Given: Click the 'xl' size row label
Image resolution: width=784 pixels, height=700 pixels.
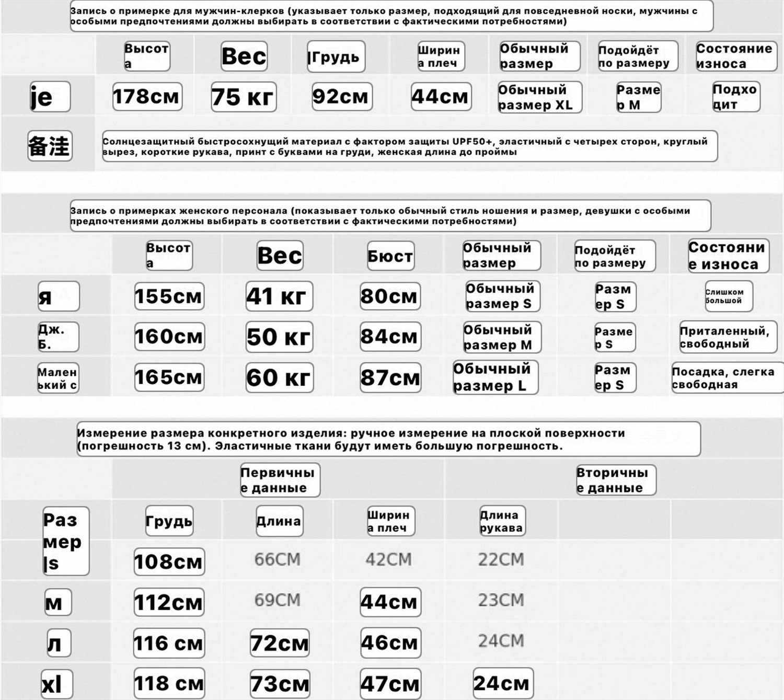Looking at the screenshot, I should pos(56,684).
